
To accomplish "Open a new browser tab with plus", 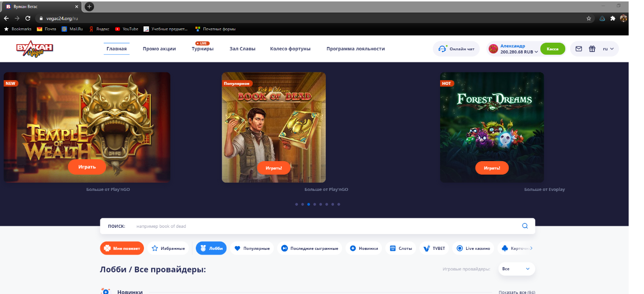I will (89, 7).
